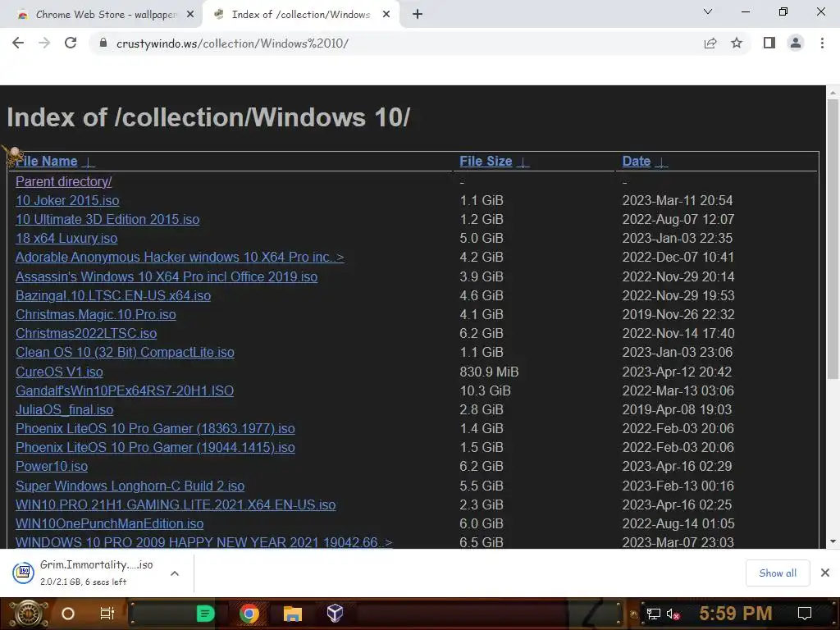Open Clean OS 10 (32 Bit) CompactLite.iso

pyautogui.click(x=125, y=353)
